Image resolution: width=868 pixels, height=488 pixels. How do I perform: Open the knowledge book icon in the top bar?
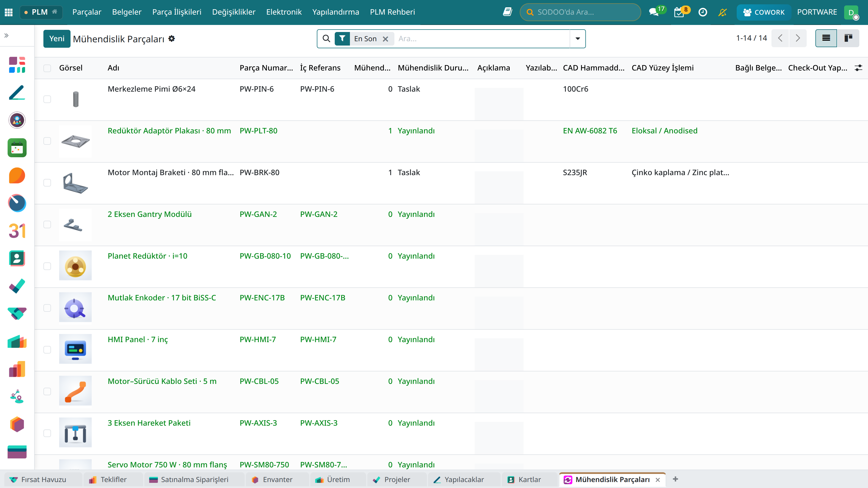click(508, 12)
